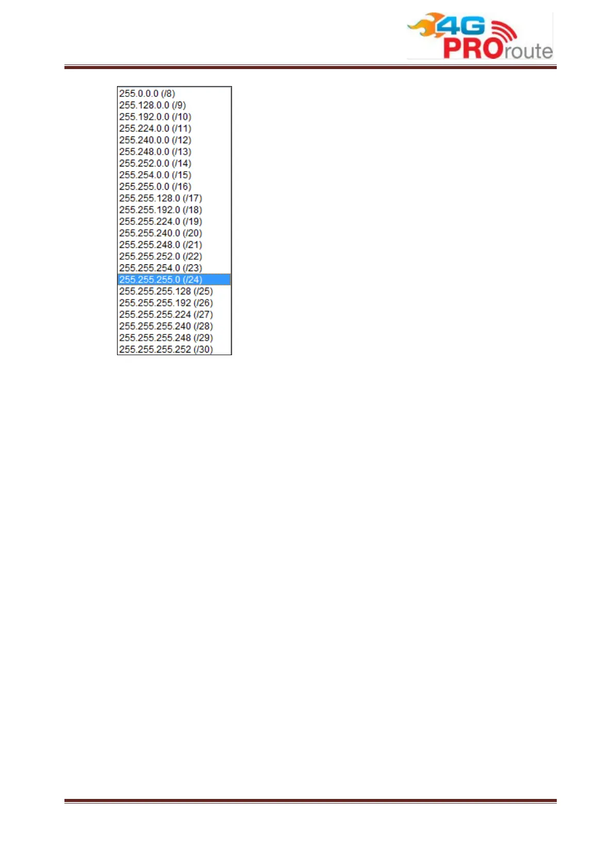The image size is (614, 868).
Task: Select 255.255.254.0 (/23) netmask
Action: point(174,268)
